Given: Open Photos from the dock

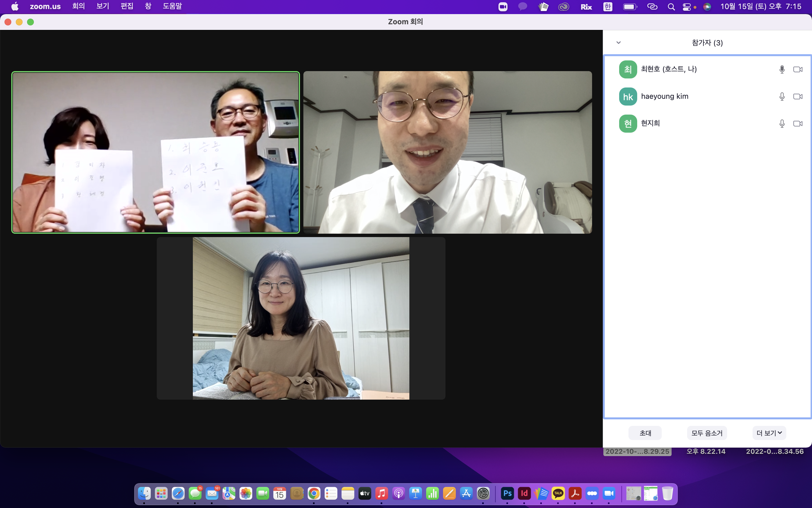Looking at the screenshot, I should click(246, 493).
